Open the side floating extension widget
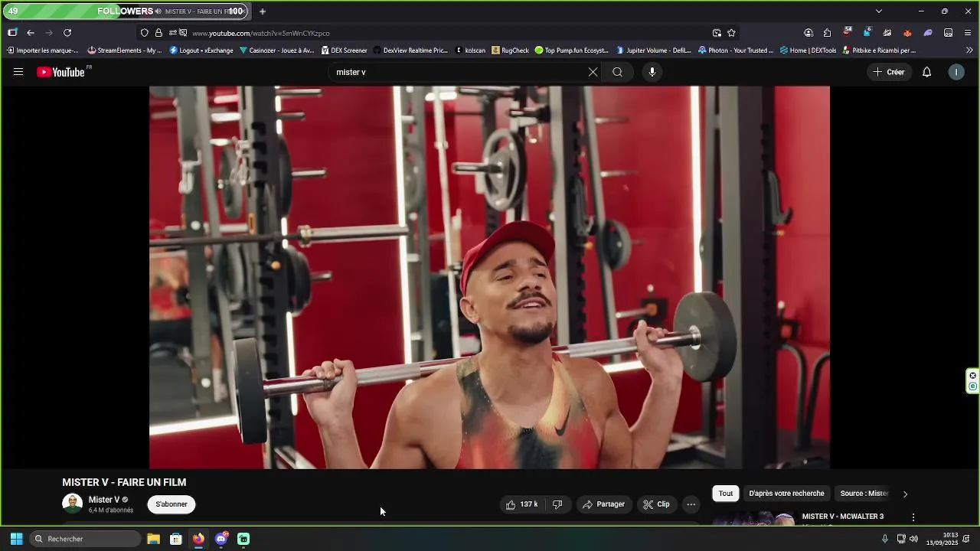The image size is (980, 551). (x=972, y=380)
